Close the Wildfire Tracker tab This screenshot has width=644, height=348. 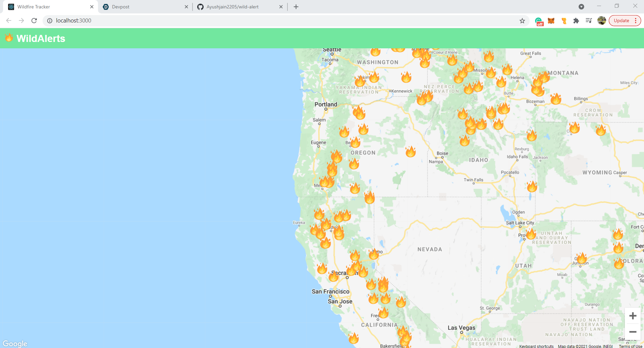(x=92, y=7)
